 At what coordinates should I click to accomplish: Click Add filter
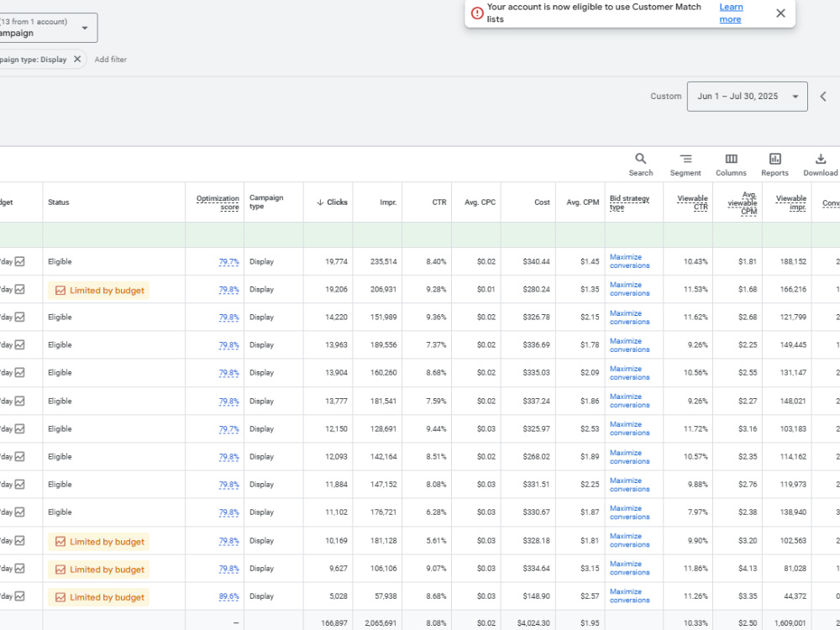[110, 60]
